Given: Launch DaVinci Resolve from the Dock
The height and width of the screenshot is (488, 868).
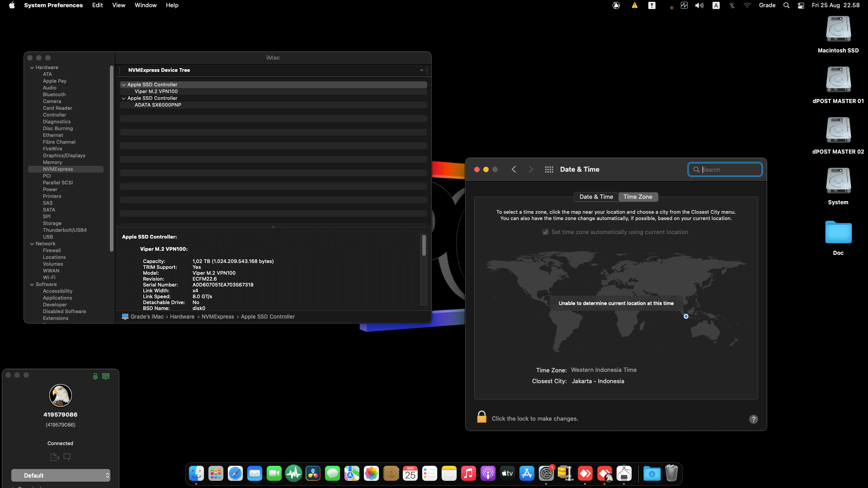Looking at the screenshot, I should (x=313, y=474).
